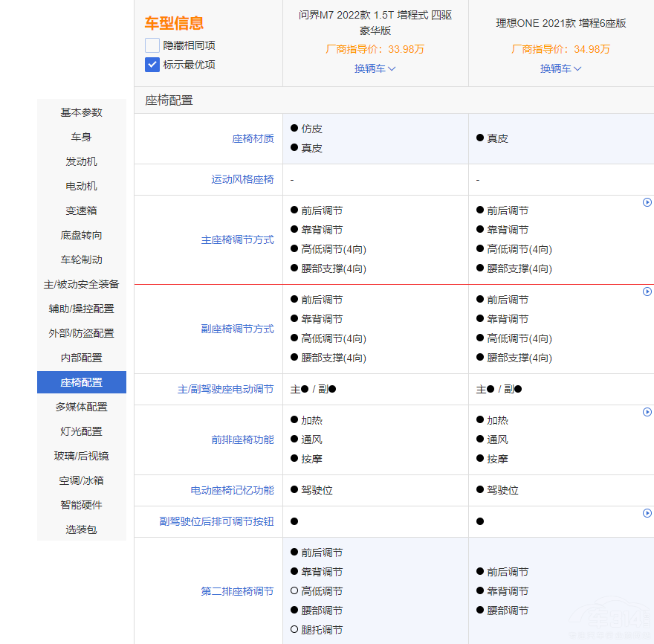This screenshot has width=654, height=644.
Task: Click play icon beside 主座椅调节方式 row
Action: tap(647, 202)
